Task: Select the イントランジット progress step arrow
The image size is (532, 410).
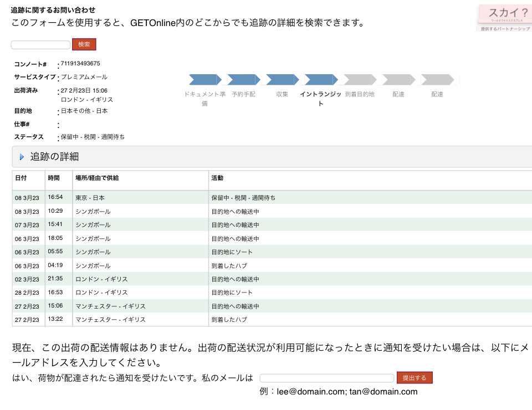Action: click(321, 79)
